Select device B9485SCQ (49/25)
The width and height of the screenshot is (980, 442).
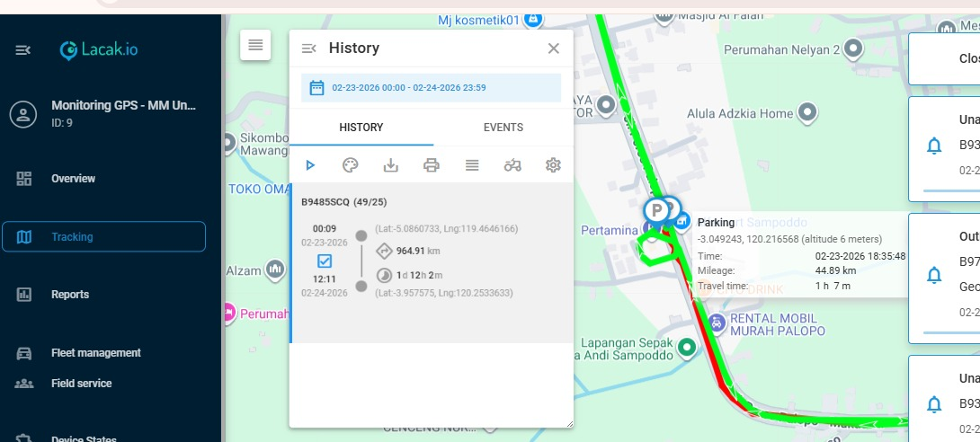click(344, 202)
